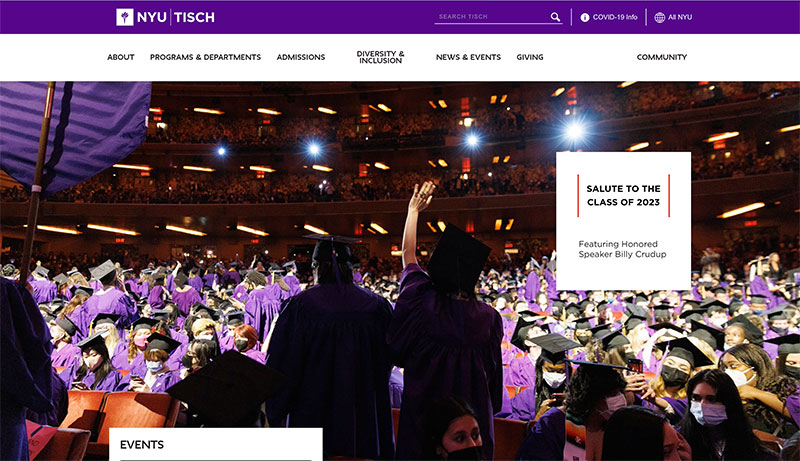Click the Events section heading
This screenshot has width=800, height=461.
point(142,445)
